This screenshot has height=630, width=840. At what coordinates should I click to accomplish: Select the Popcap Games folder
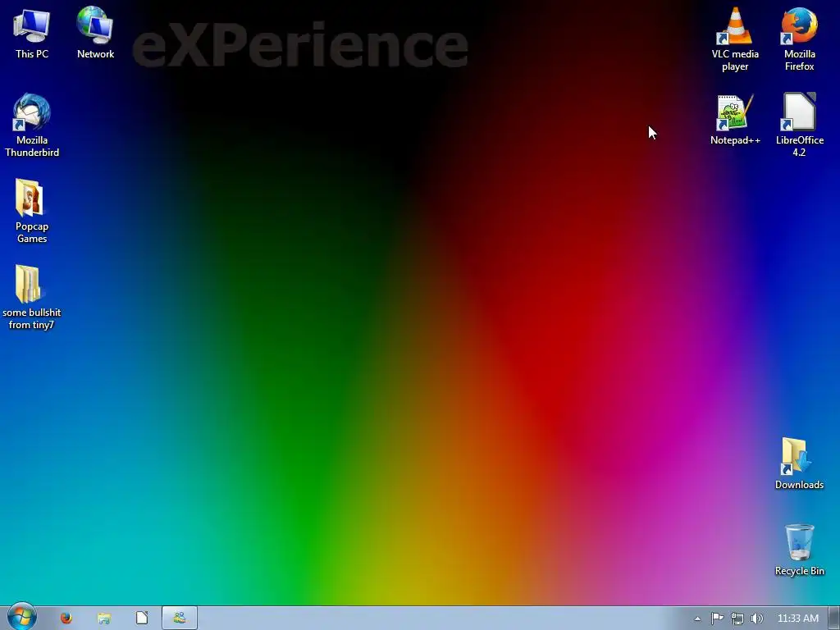32,211
